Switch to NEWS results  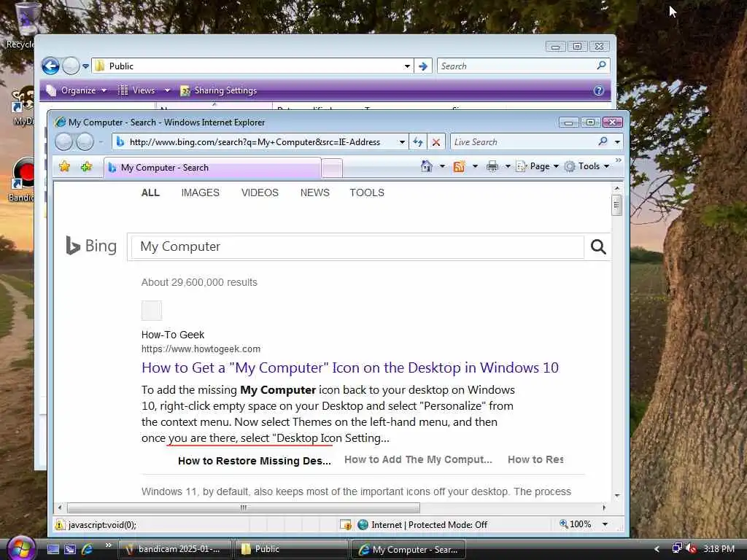click(315, 192)
